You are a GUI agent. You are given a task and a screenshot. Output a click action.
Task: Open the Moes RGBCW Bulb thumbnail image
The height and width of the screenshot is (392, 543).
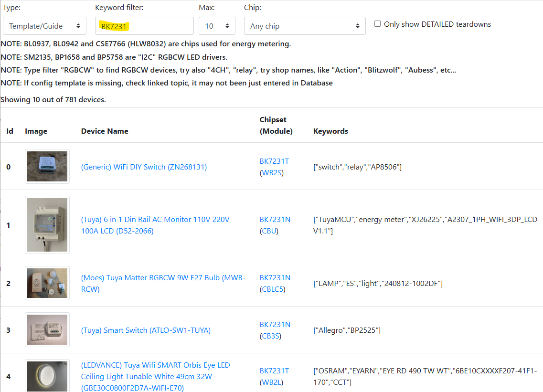click(x=47, y=283)
